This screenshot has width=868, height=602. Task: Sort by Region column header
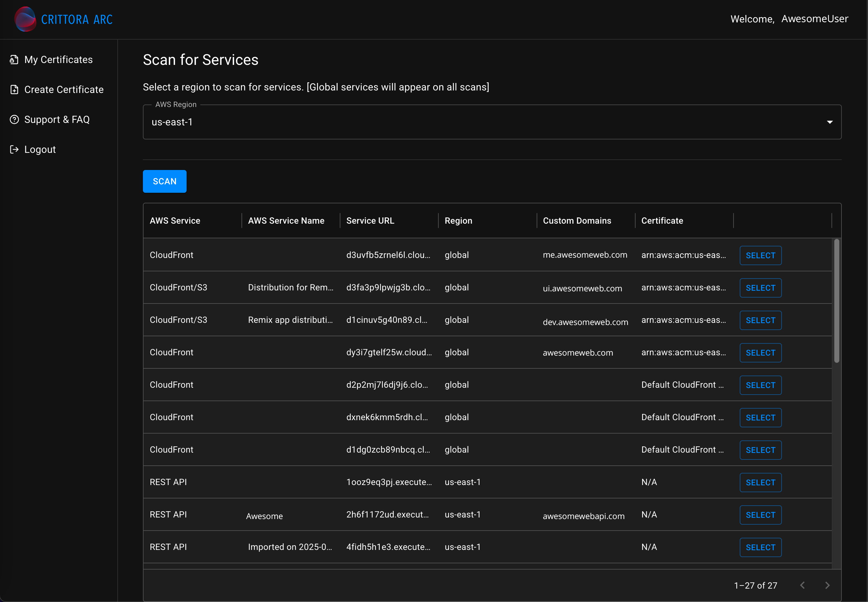pos(458,221)
